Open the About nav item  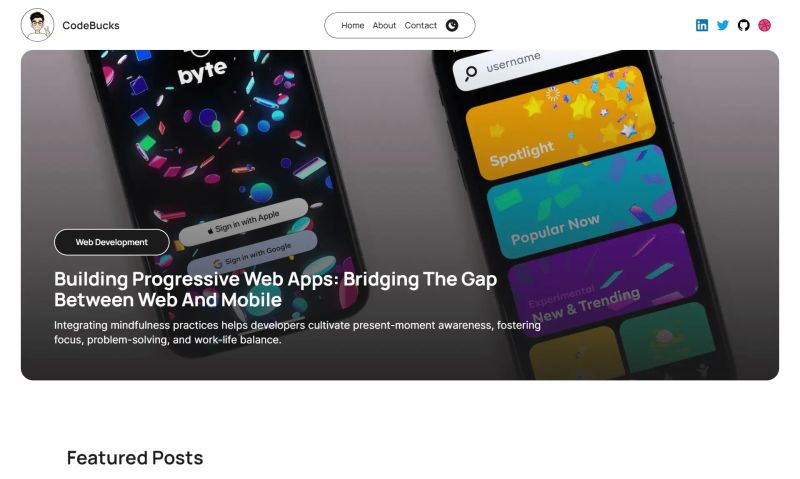pyautogui.click(x=384, y=26)
